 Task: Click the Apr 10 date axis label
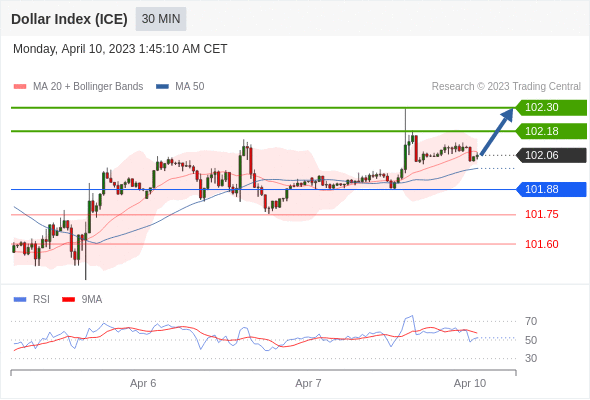pyautogui.click(x=470, y=383)
